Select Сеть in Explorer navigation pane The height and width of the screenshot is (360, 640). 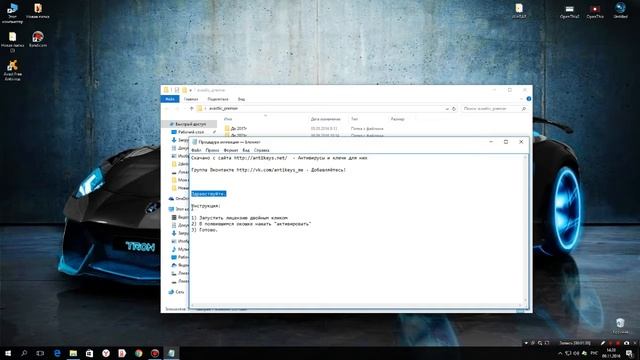176,292
